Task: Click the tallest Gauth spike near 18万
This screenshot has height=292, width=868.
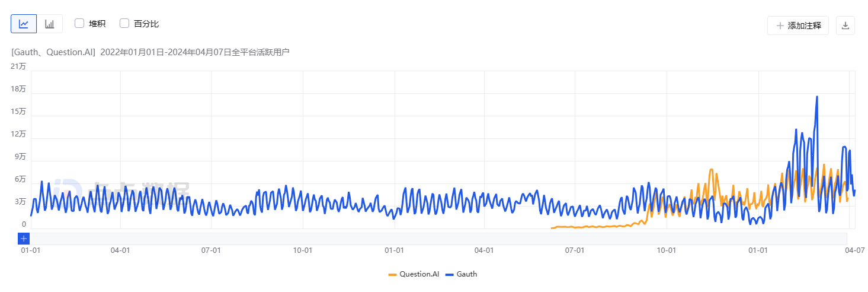Action: pyautogui.click(x=817, y=97)
